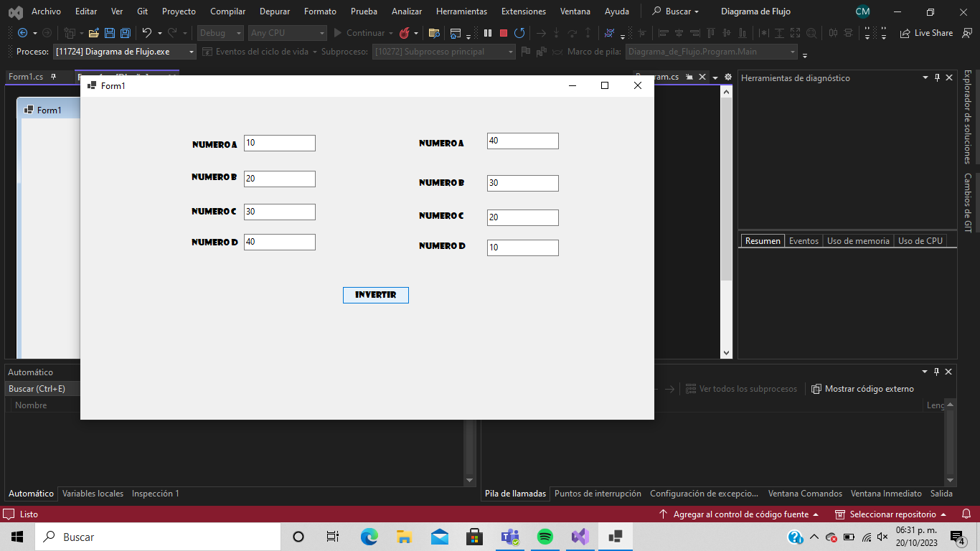Select the Step Into debugging icon
The image size is (980, 551).
coord(556,33)
